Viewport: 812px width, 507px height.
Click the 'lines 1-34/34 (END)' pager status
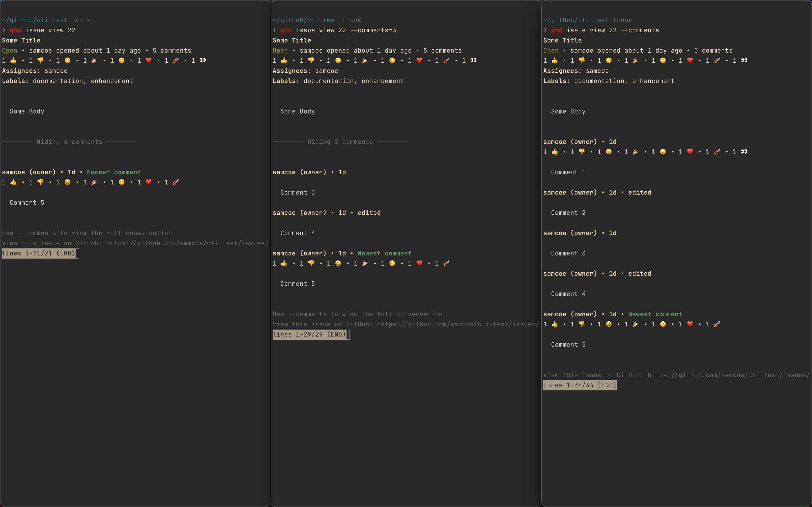pyautogui.click(x=580, y=385)
